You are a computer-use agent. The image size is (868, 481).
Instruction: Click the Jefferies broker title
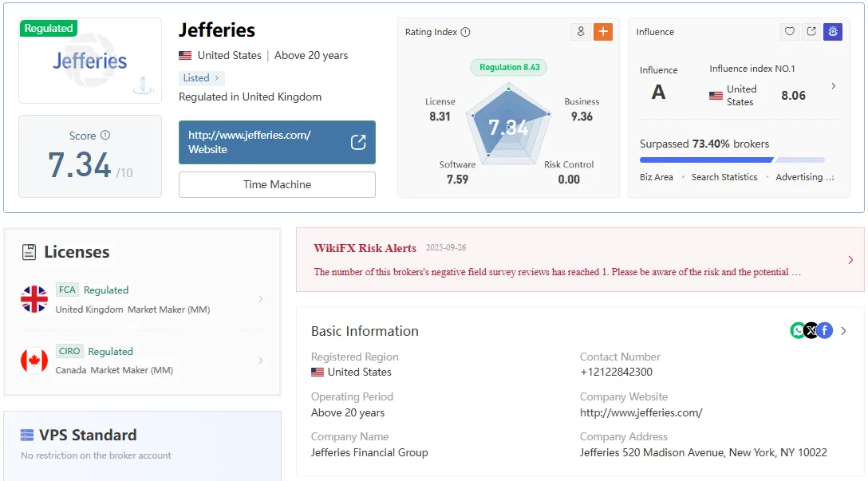pos(216,30)
